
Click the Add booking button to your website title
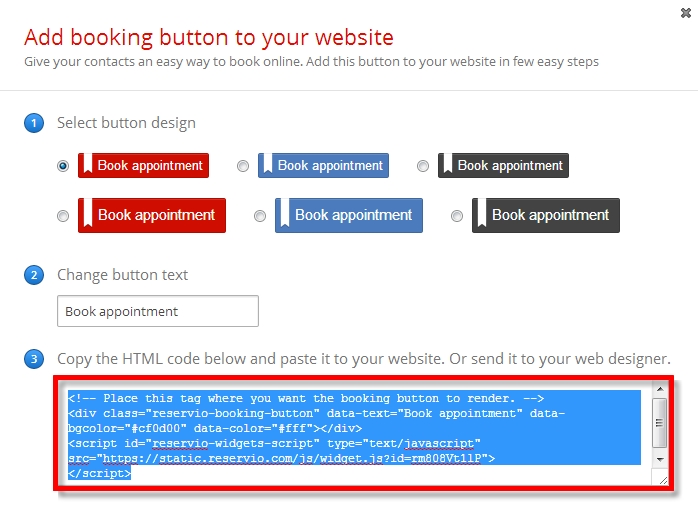pos(209,37)
